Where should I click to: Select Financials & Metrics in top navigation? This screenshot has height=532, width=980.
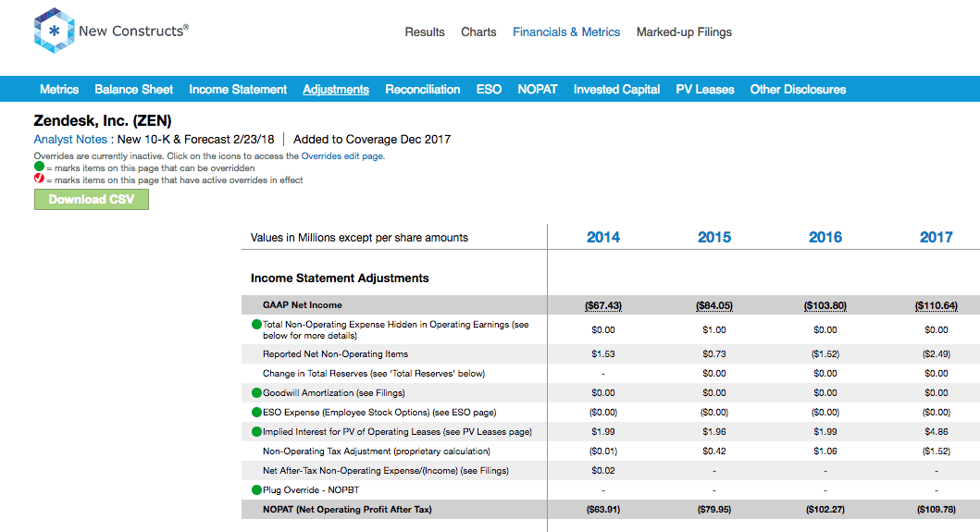[566, 31]
